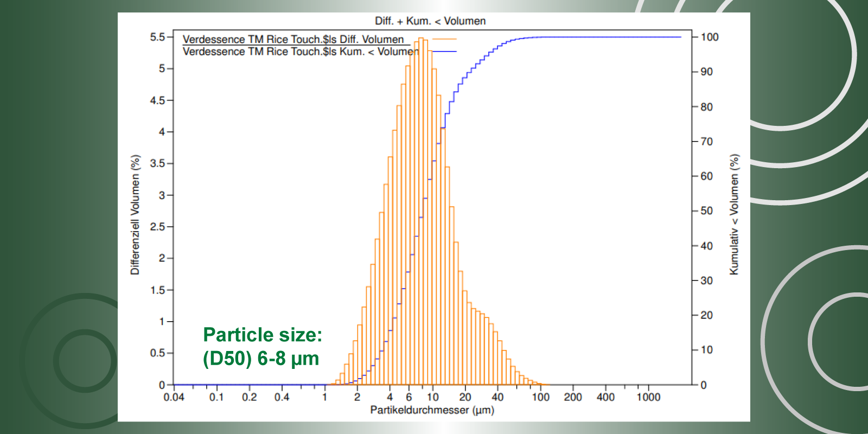Click the '80' right axis tick label

click(x=706, y=107)
